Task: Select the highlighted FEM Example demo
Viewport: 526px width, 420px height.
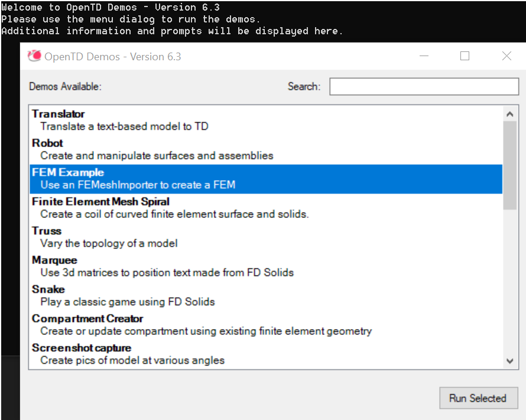Action: (266, 179)
